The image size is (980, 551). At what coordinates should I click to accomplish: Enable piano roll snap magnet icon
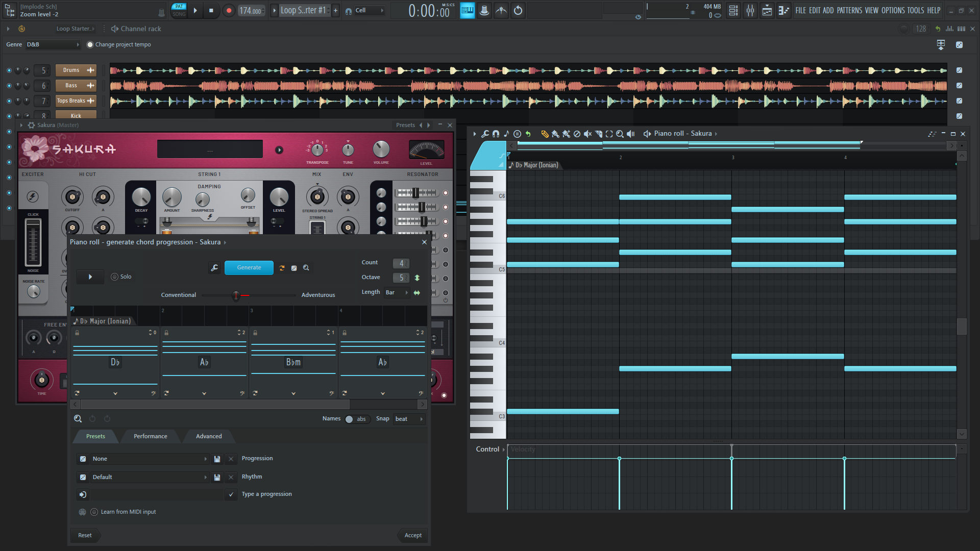[x=496, y=134]
